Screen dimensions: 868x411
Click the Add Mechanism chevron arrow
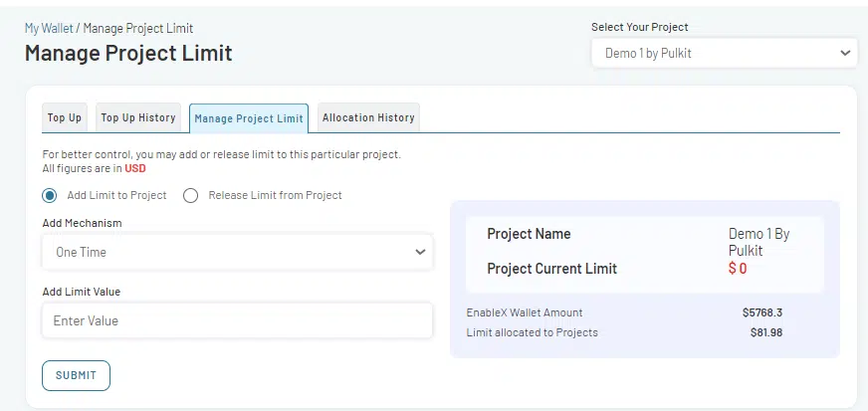419,252
